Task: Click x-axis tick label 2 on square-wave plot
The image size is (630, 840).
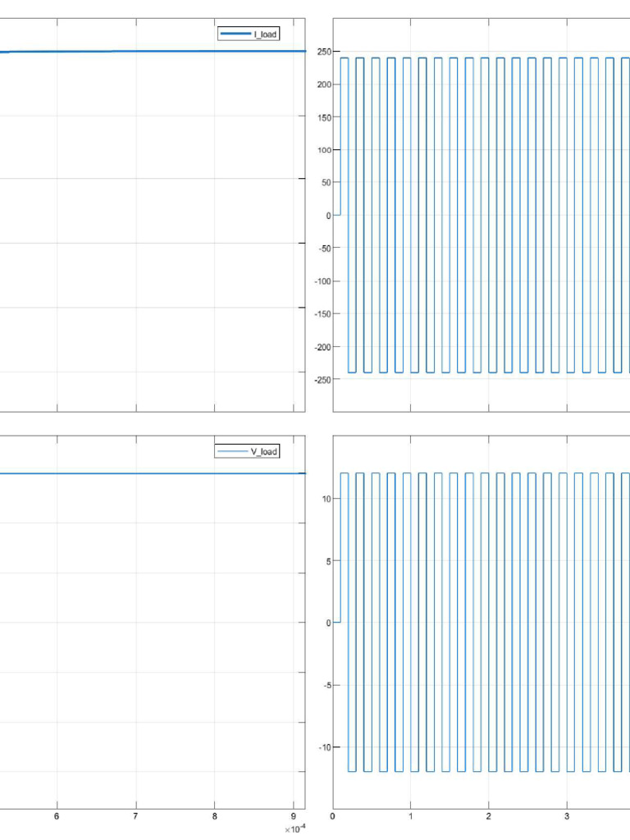Action: (489, 816)
